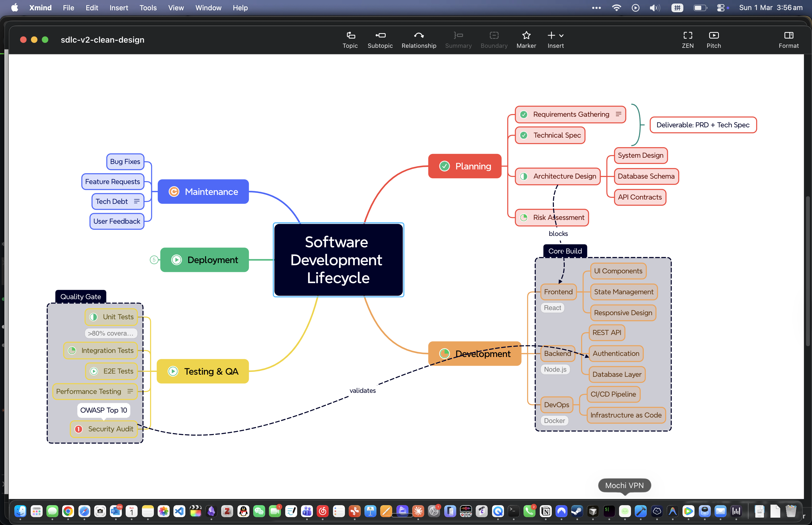Click the progress marker on Development topic
The image size is (812, 525).
[444, 353]
